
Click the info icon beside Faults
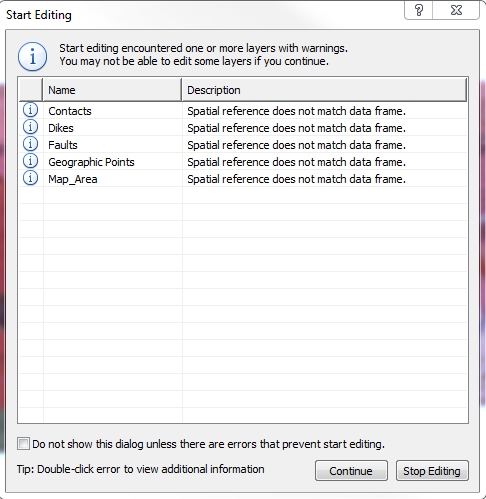30,144
